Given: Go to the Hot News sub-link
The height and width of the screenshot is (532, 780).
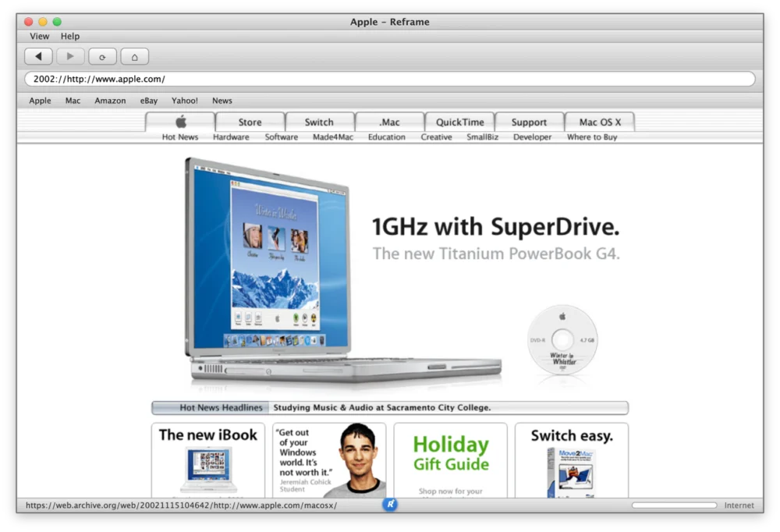Looking at the screenshot, I should tap(180, 137).
